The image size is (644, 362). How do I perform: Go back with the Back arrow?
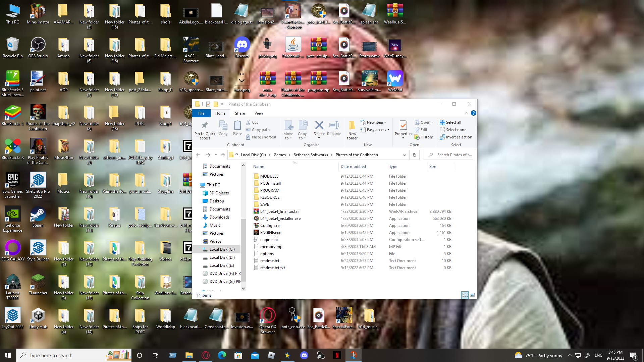point(198,155)
